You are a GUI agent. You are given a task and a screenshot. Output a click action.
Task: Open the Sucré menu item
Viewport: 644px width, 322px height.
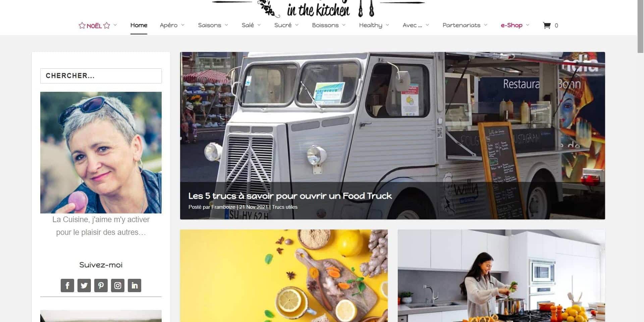point(283,25)
